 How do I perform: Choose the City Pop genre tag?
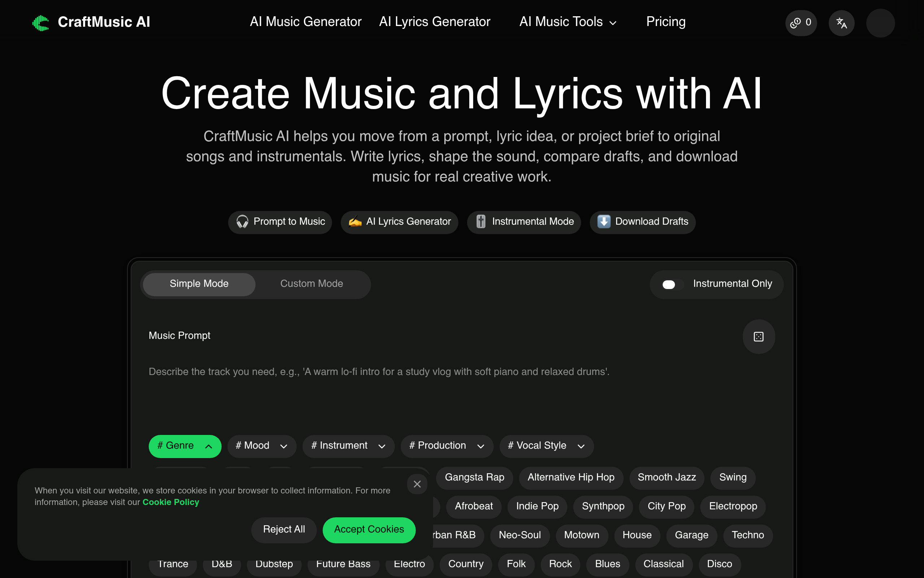coord(667,506)
